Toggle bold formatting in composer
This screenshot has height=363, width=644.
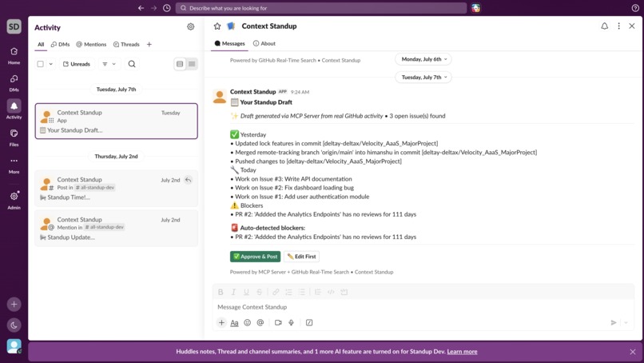tap(221, 292)
